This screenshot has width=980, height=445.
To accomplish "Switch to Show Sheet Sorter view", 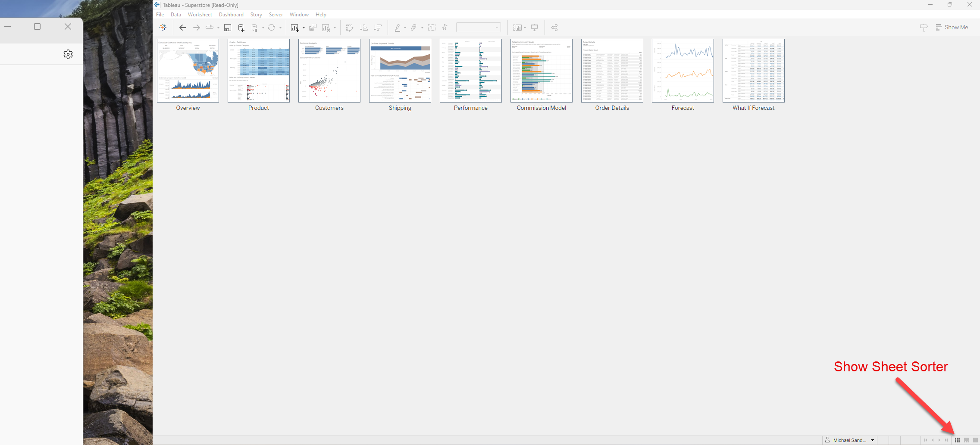I will [957, 440].
